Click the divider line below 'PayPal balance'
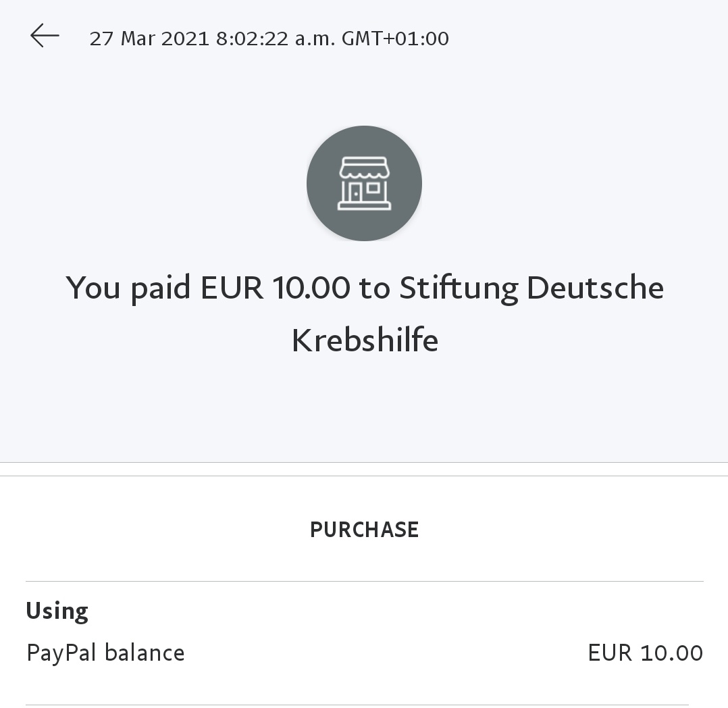The width and height of the screenshot is (728, 708). pyautogui.click(x=357, y=705)
